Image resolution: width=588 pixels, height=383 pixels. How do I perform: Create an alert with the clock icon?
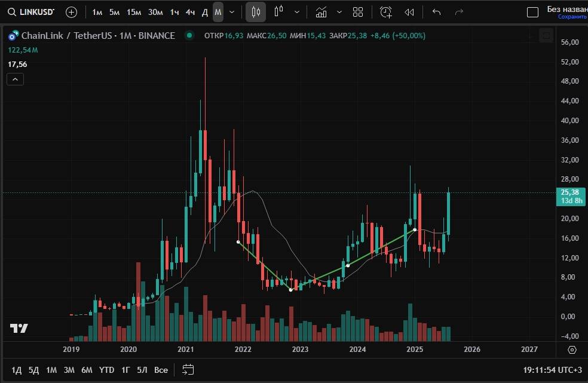click(x=386, y=12)
